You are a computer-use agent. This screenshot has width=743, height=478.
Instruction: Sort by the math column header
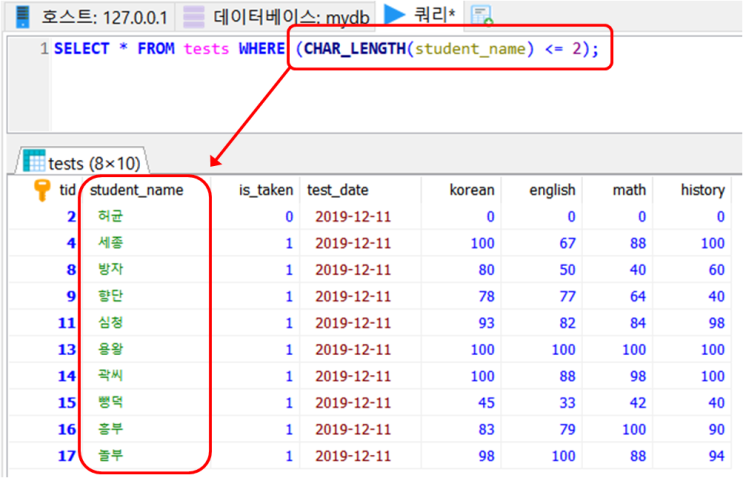(629, 190)
